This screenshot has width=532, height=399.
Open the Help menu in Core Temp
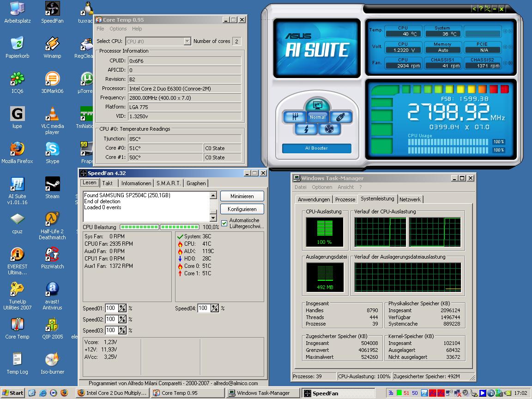[x=137, y=29]
